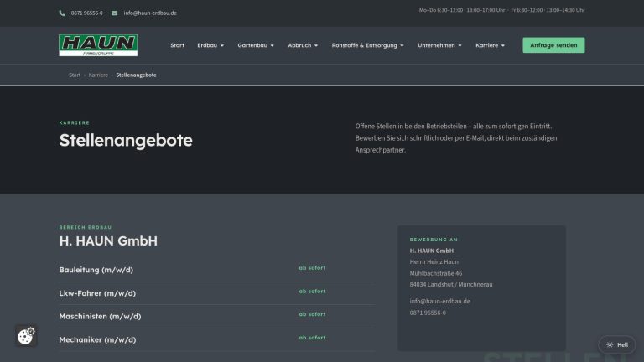644x362 pixels.
Task: Click the Stellenangebote page heading
Action: point(126,141)
